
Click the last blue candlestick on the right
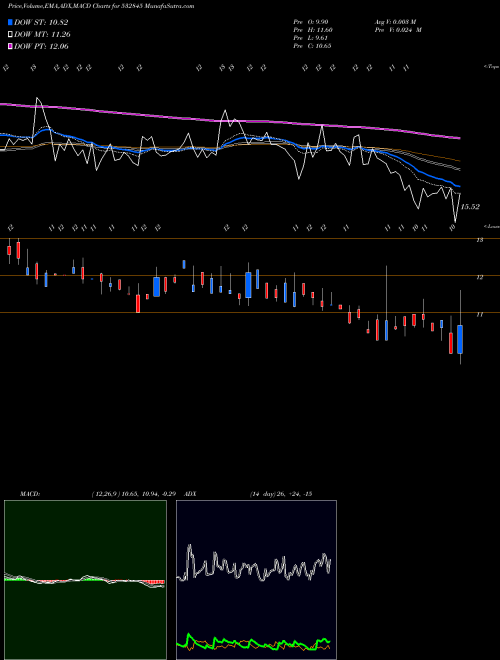click(460, 339)
